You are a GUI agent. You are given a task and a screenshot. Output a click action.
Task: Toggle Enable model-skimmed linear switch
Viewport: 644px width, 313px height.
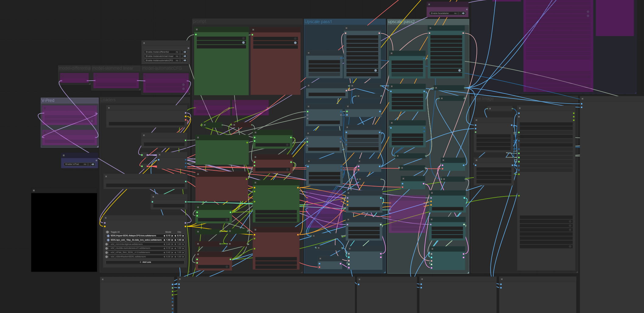tap(180, 56)
